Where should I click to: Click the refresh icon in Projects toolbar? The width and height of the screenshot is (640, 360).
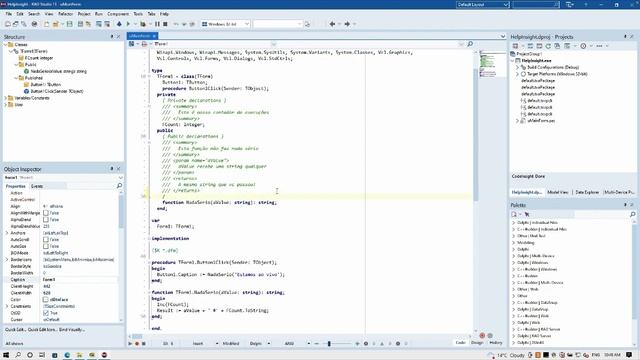(x=548, y=46)
